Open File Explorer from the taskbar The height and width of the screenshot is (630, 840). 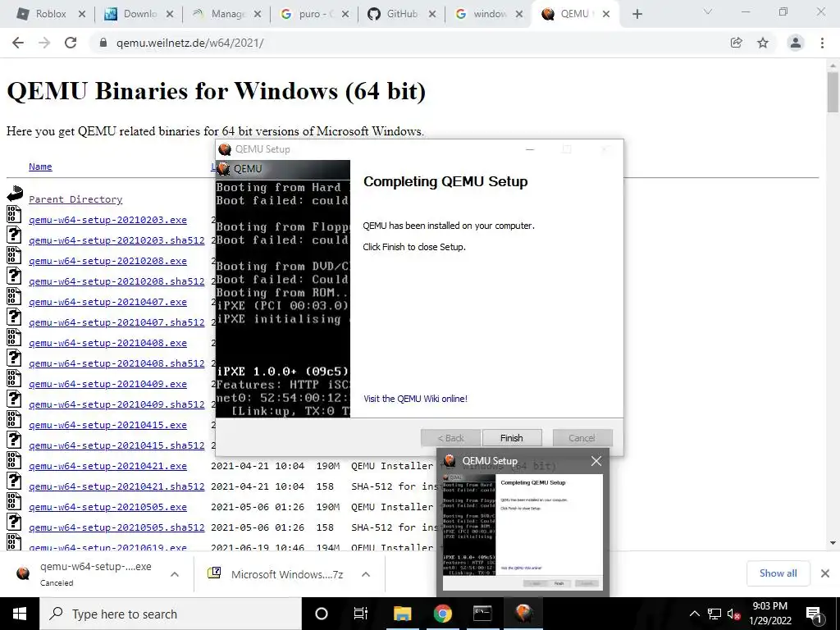tap(402, 614)
